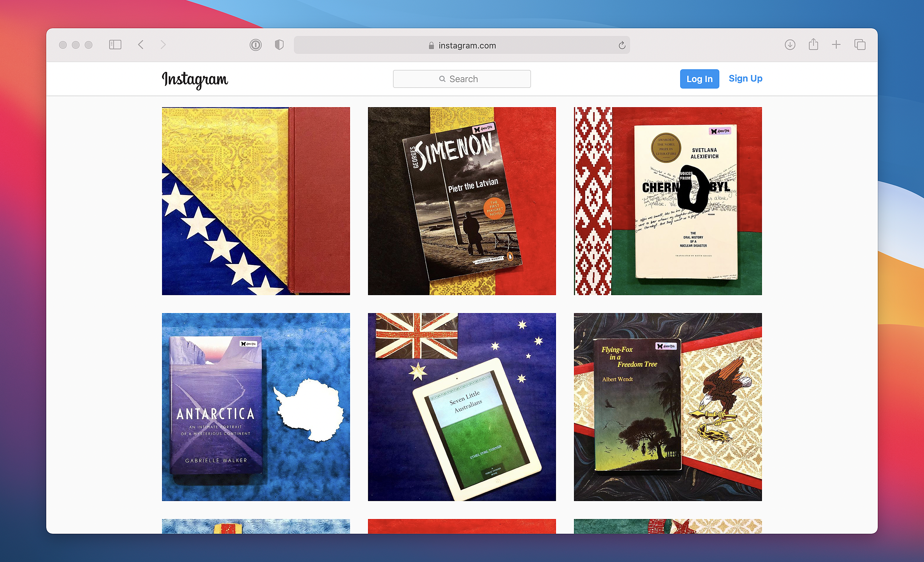Open the Svetlana Alexievich Chernobyl post

(668, 201)
